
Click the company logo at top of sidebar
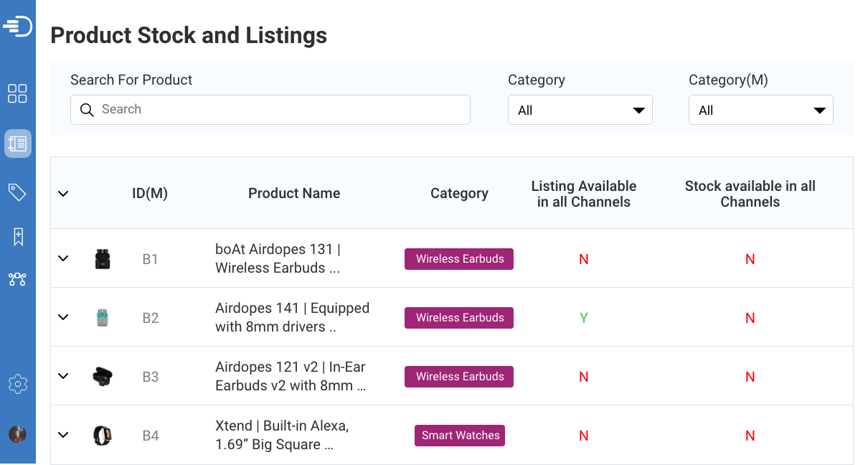[17, 26]
